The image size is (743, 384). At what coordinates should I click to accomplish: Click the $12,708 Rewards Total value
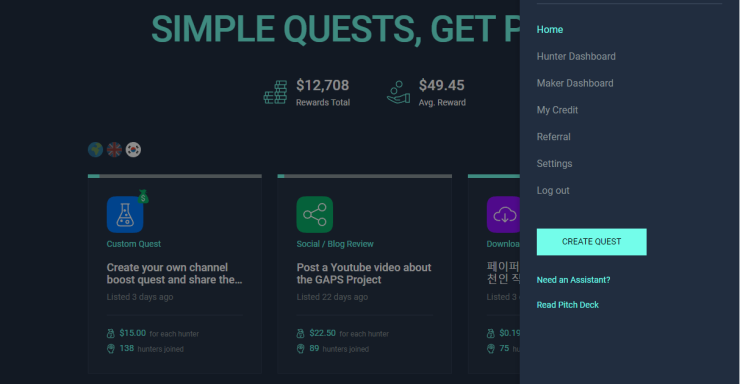click(x=323, y=85)
